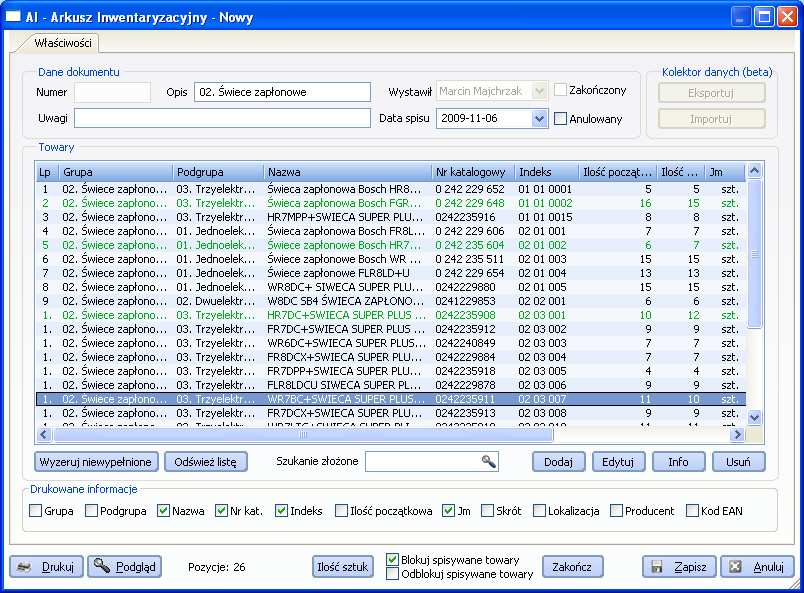804x593 pixels.
Task: Check Odblokuj spisywane towary checkbox
Action: (x=392, y=574)
